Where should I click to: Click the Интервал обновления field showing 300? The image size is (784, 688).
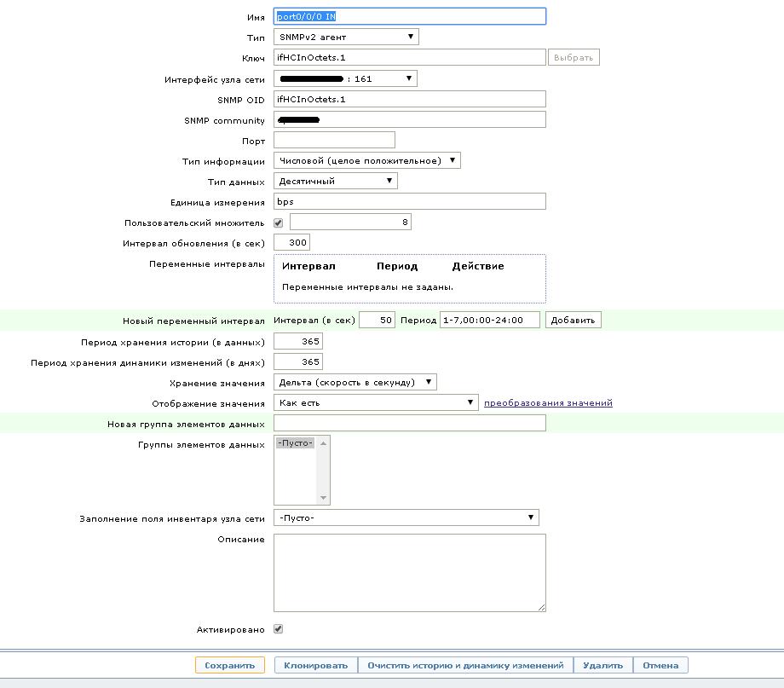click(x=291, y=243)
